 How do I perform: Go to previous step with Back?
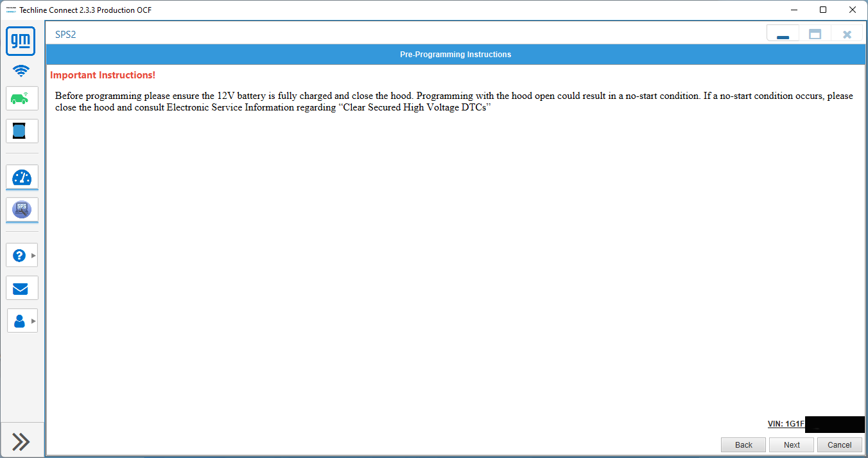(743, 445)
